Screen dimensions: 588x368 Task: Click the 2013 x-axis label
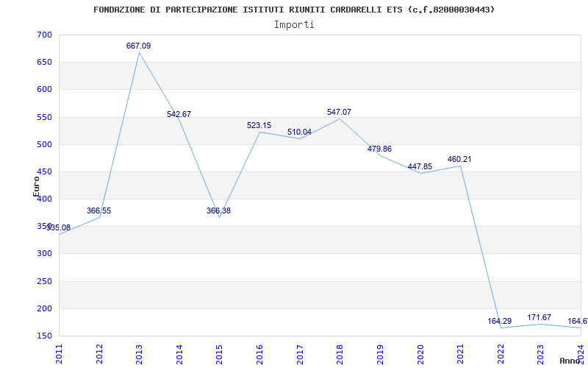tap(139, 354)
